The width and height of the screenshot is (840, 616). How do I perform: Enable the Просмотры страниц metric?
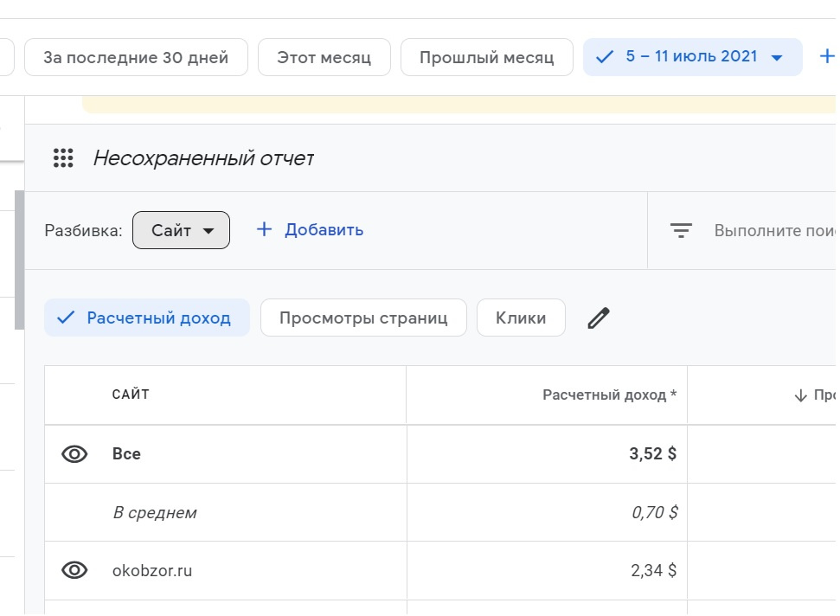(363, 318)
